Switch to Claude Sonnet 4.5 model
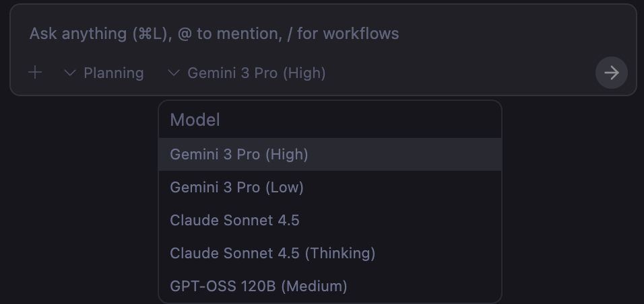 [x=234, y=221]
